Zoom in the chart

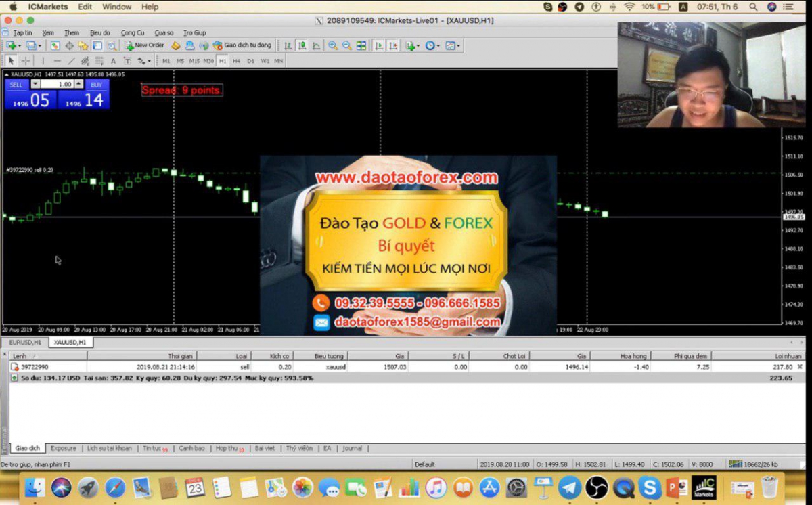click(x=333, y=45)
